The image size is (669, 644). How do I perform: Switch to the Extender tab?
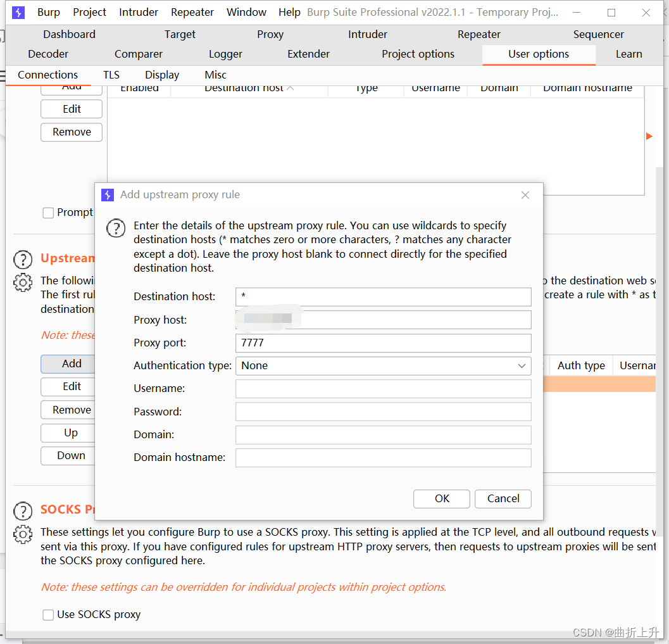tap(308, 54)
